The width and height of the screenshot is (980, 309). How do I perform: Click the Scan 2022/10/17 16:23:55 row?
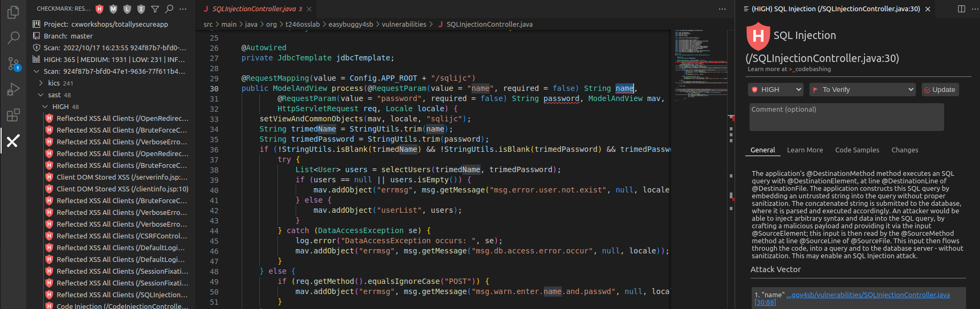[111, 48]
